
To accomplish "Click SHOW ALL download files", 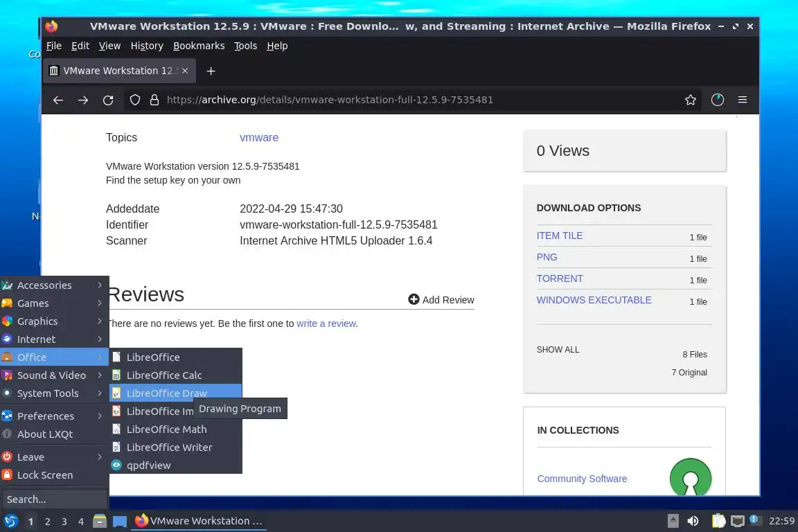I will click(558, 350).
